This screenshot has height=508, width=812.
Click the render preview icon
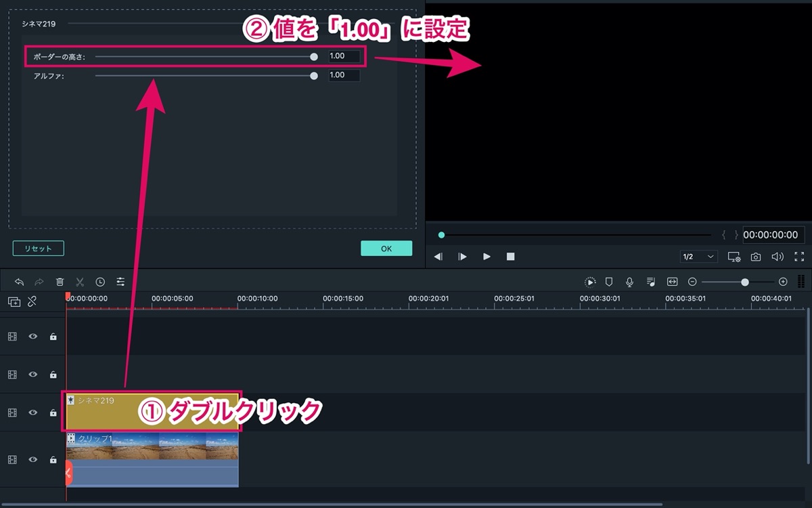coord(590,282)
